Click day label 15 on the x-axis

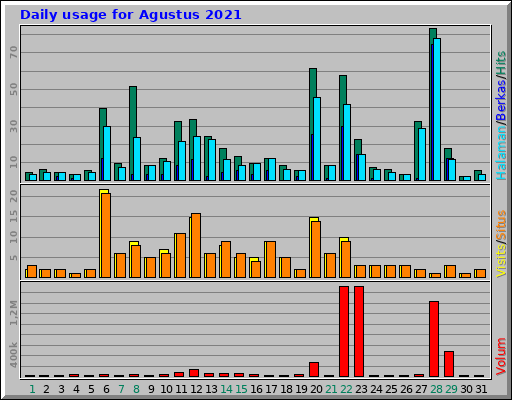coord(241,389)
